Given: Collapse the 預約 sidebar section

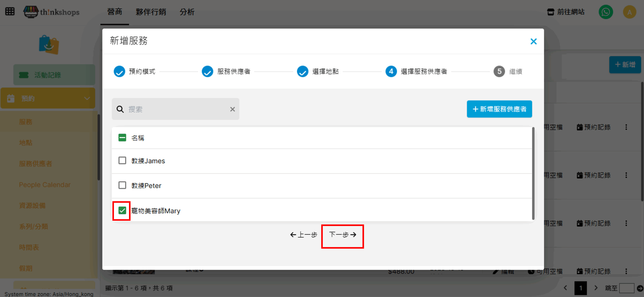Looking at the screenshot, I should click(x=87, y=98).
